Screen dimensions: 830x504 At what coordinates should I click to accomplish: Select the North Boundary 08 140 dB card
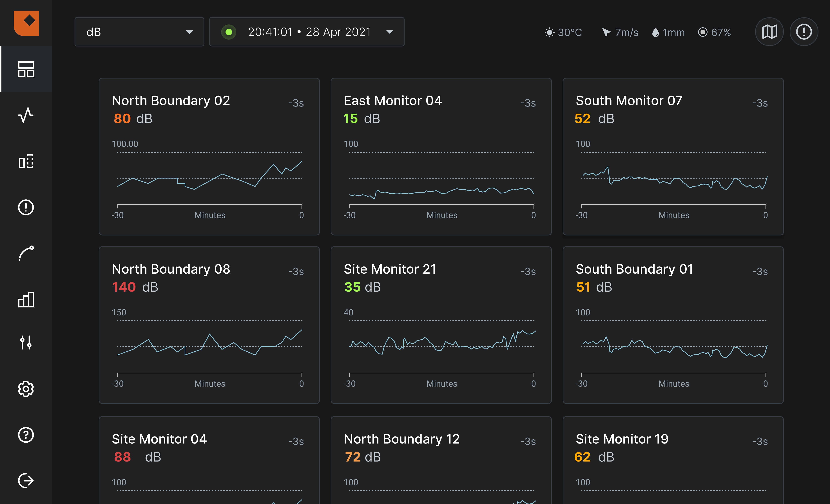coord(209,325)
